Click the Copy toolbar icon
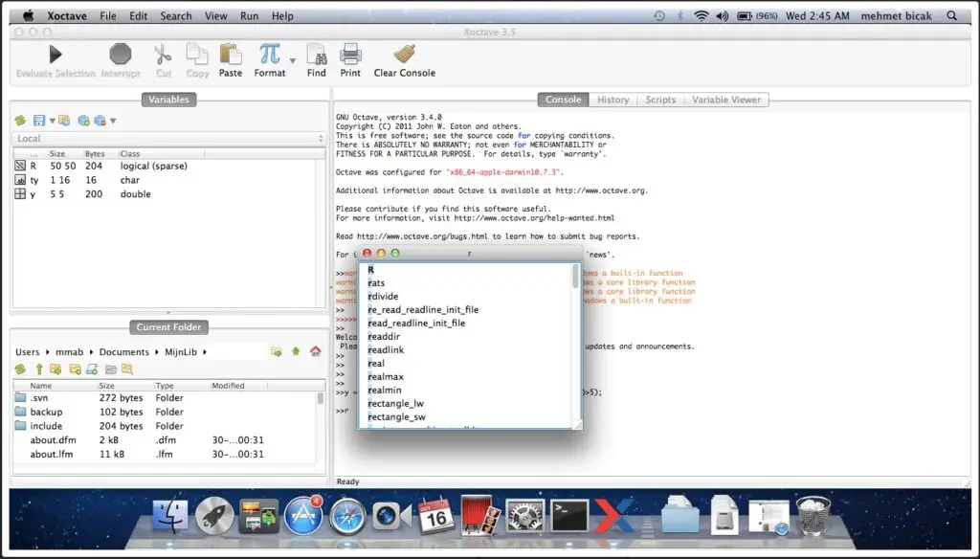 (x=197, y=55)
